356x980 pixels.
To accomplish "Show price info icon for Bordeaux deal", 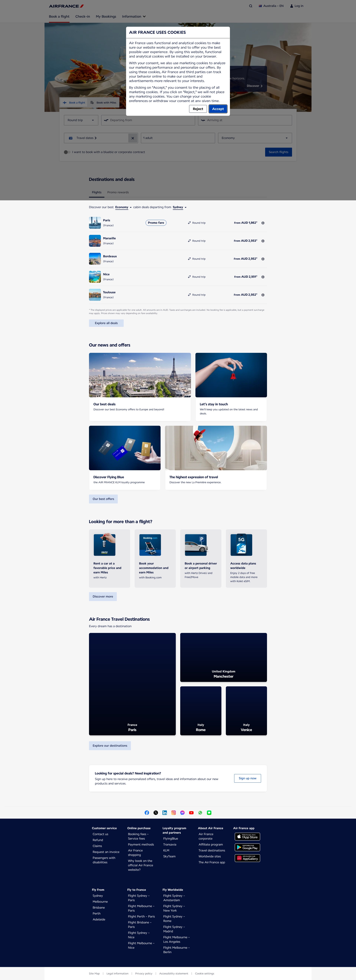I will (x=263, y=259).
